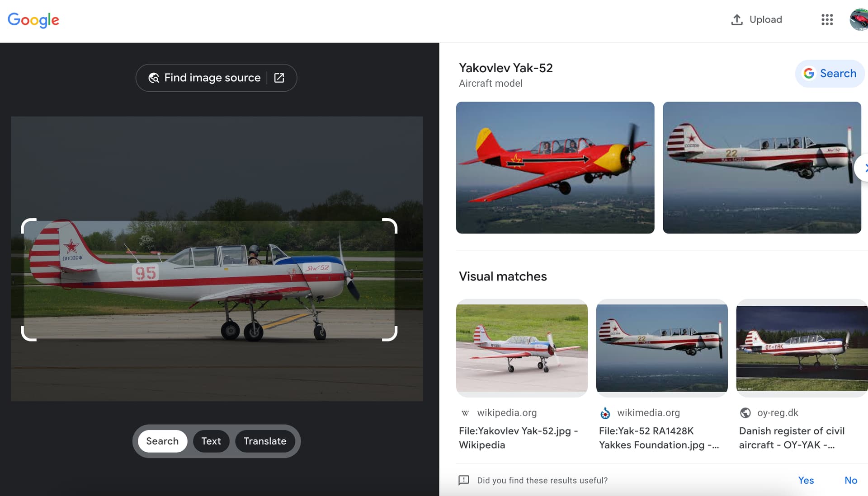
Task: Open the red Yak-52 in-flight thumbnail
Action: (555, 168)
